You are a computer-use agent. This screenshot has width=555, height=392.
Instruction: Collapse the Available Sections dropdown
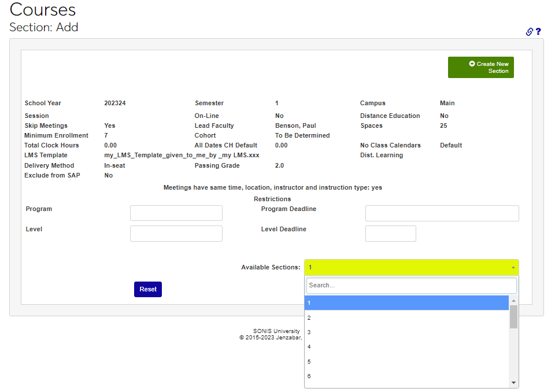click(411, 267)
